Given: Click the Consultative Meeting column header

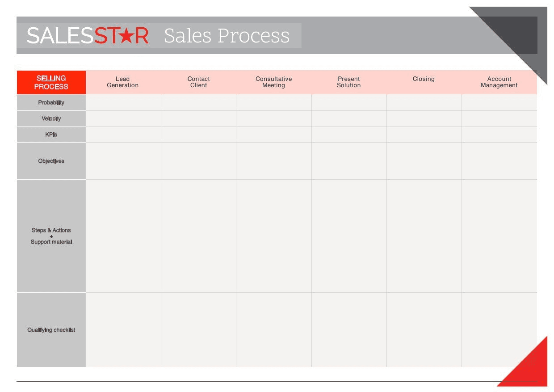Looking at the screenshot, I should pos(274,82).
